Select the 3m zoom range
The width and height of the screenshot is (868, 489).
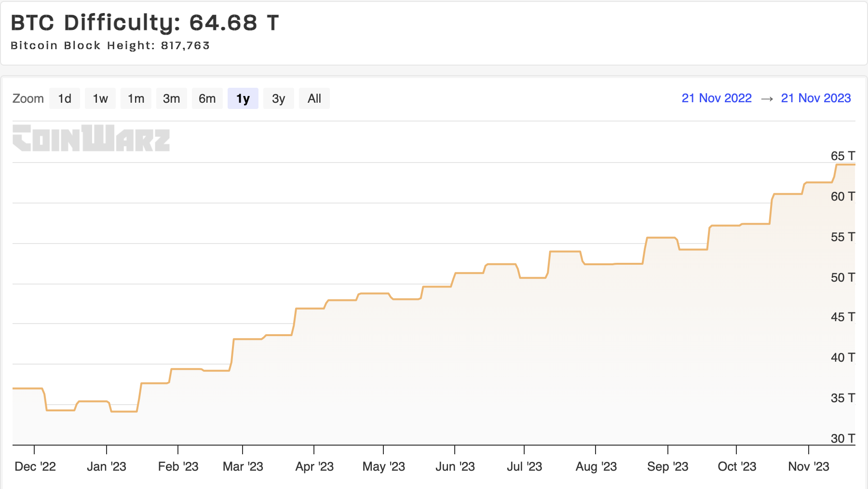tap(172, 98)
